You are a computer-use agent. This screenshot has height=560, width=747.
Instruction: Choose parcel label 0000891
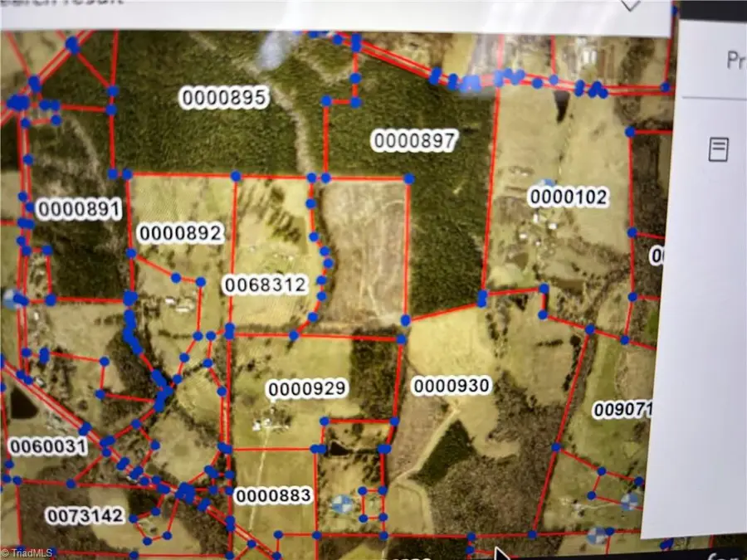(79, 209)
